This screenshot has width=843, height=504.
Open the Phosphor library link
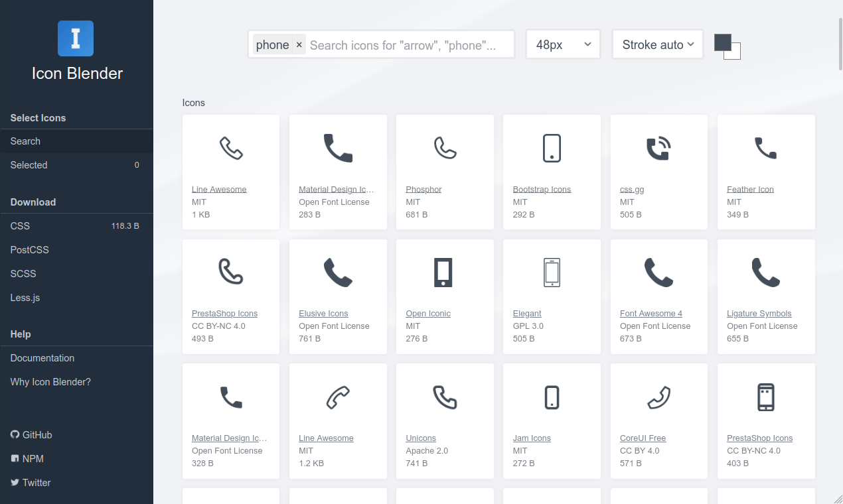point(423,189)
